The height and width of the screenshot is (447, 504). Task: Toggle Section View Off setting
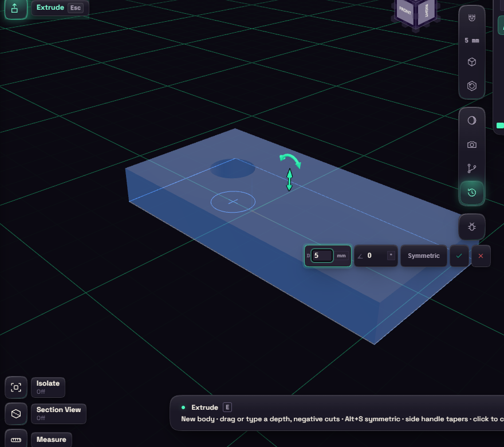58,414
